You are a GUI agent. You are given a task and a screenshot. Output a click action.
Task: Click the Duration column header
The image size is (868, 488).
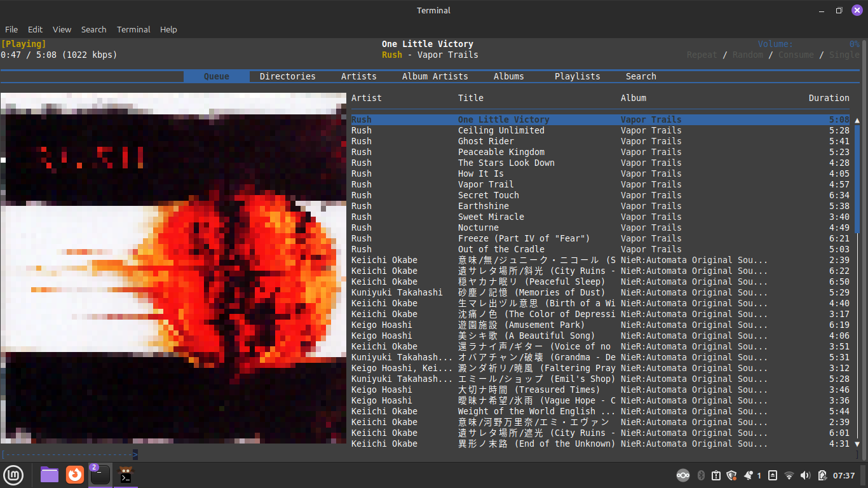(829, 98)
